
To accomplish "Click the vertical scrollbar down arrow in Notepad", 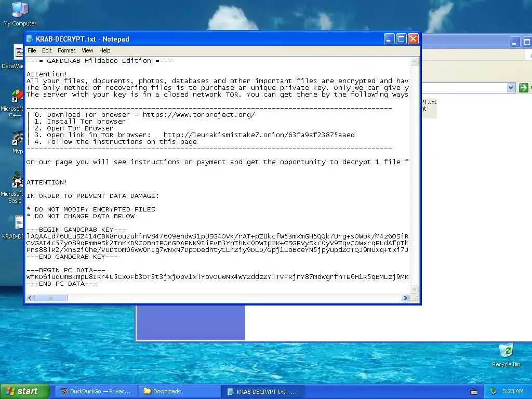I will coord(414,289).
